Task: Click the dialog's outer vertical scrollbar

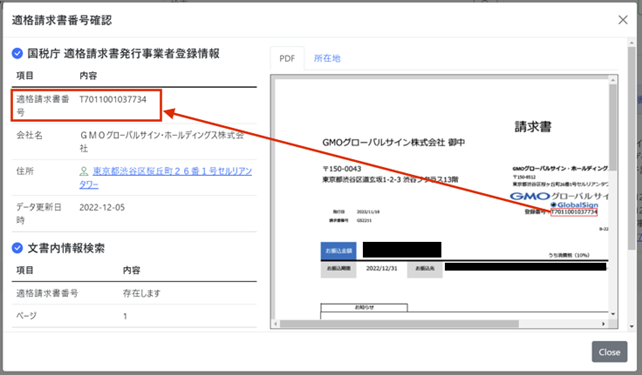Action: click(632, 147)
